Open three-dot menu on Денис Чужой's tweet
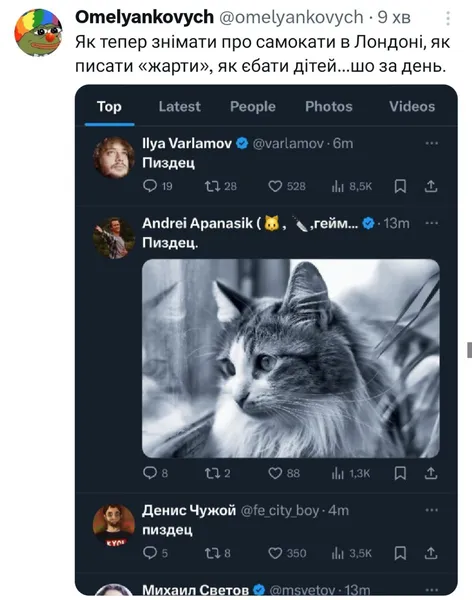472x600 pixels. (x=431, y=510)
